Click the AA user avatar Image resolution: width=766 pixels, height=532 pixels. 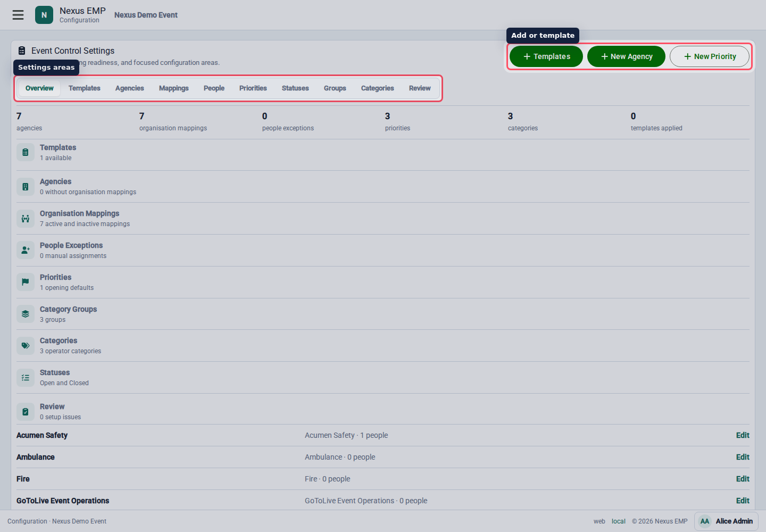pyautogui.click(x=705, y=521)
